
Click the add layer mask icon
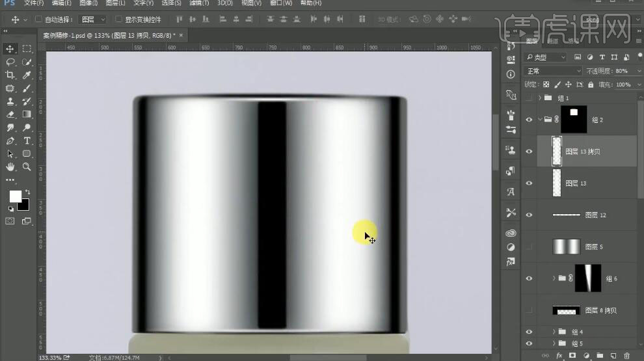point(572,356)
